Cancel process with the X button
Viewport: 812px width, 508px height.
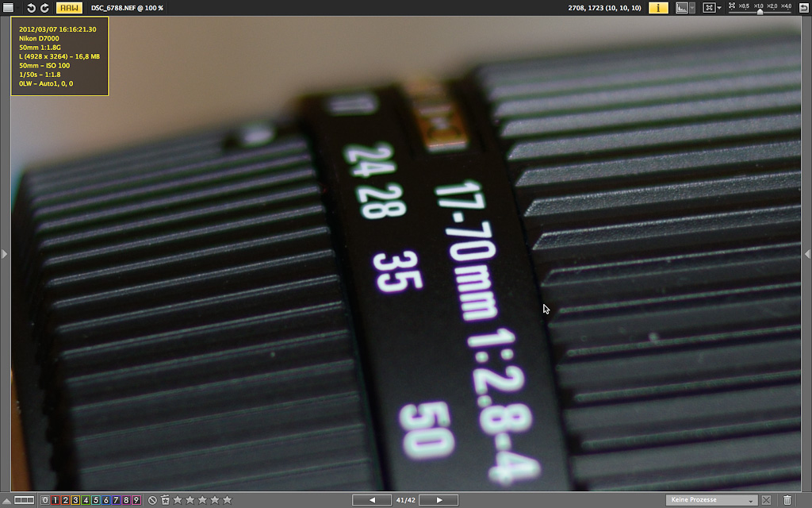tap(767, 500)
